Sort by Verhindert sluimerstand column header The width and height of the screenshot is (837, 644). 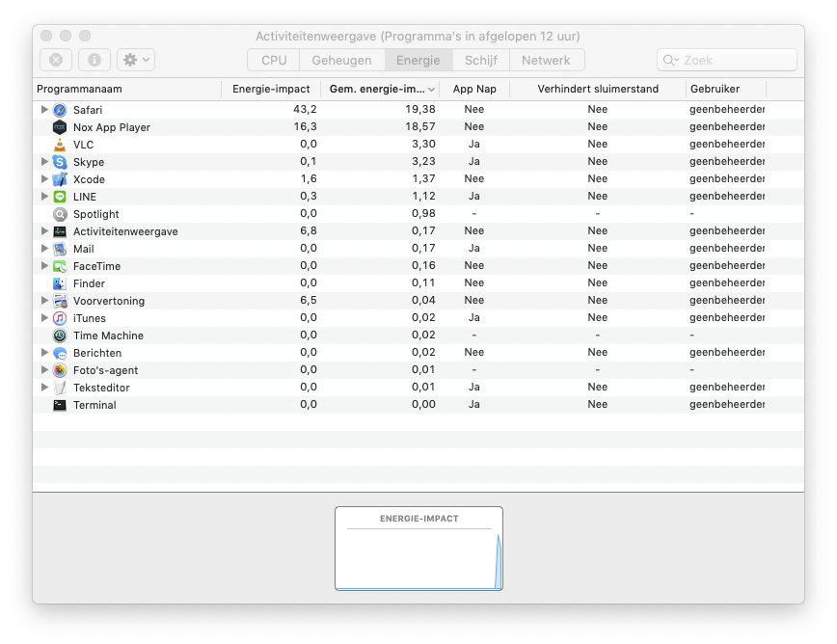pos(598,89)
